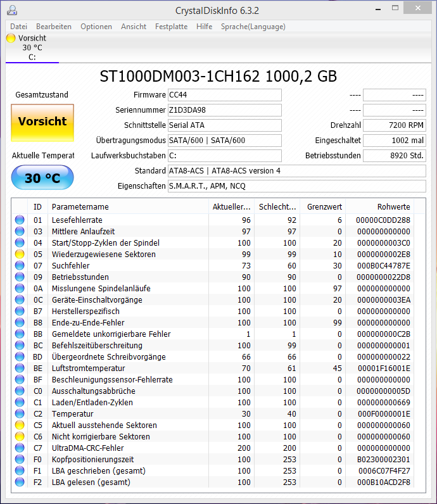The width and height of the screenshot is (437, 504).
Task: Click the blue orb for Herstellerspezifisch
Action: point(20,311)
